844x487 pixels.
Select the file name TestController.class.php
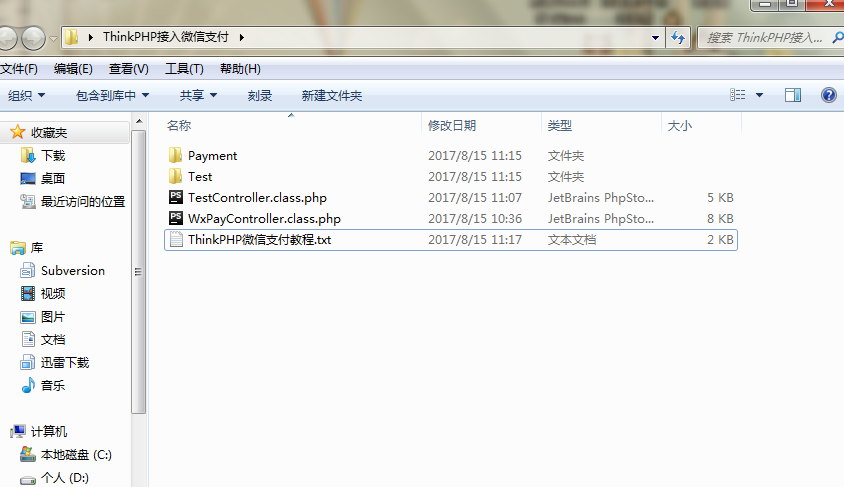point(257,197)
